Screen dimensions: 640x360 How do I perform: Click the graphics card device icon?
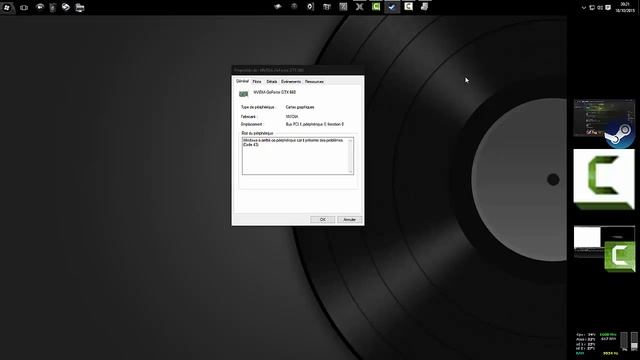(x=244, y=94)
